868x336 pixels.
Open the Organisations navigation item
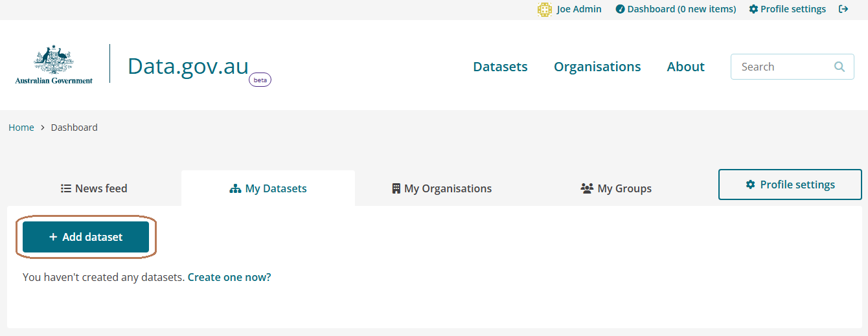click(x=597, y=67)
